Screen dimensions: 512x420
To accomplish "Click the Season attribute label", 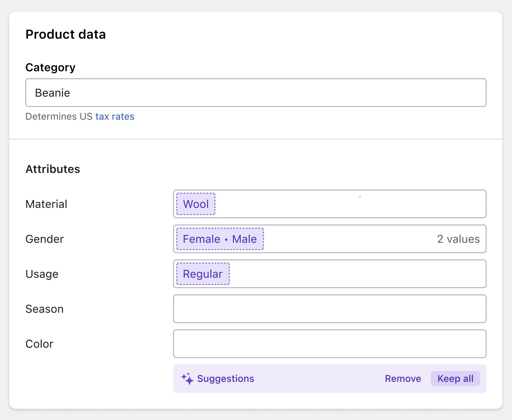I will tap(44, 309).
